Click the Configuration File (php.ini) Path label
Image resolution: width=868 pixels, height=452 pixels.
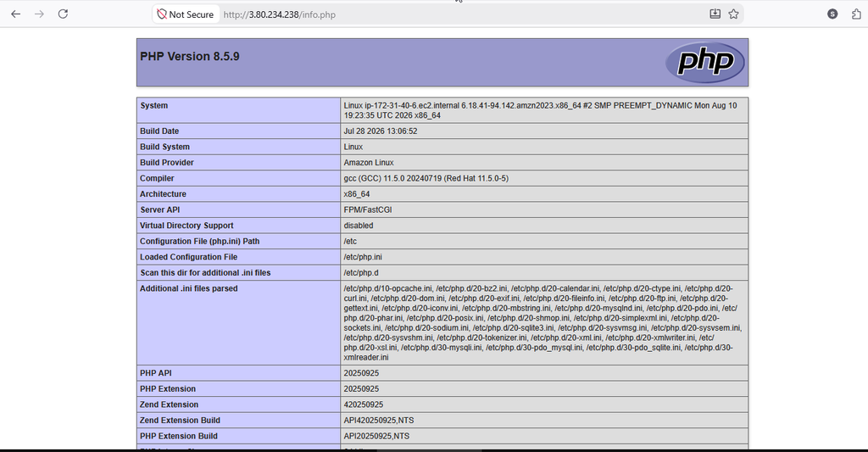(199, 242)
